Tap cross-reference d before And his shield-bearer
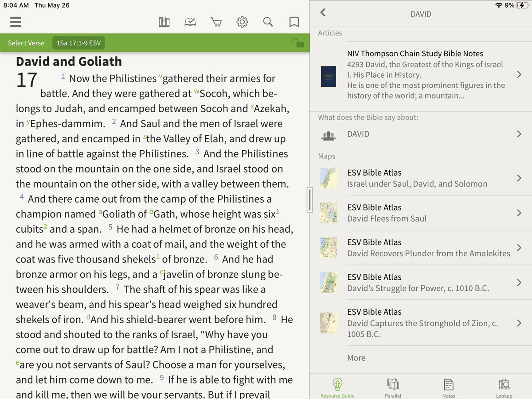 (88, 317)
